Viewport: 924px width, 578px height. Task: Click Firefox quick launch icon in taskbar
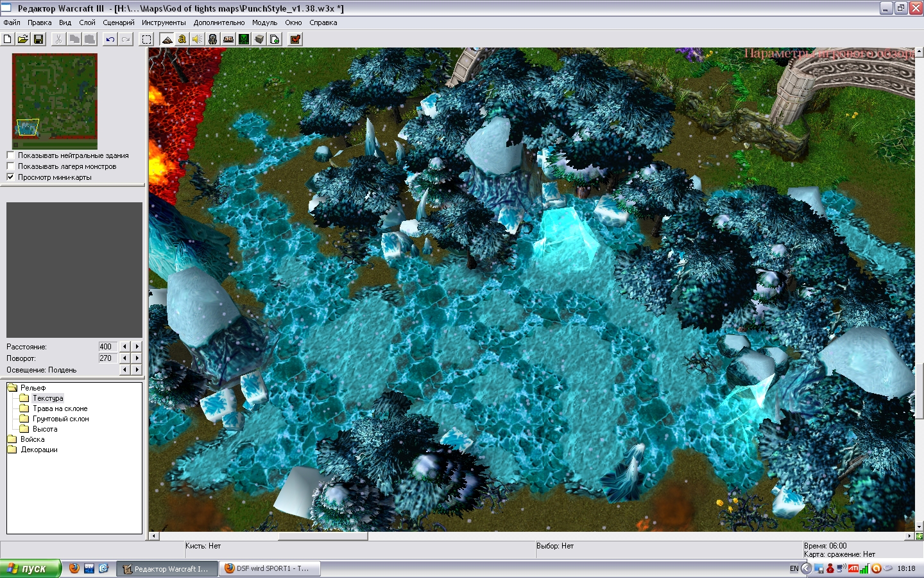[x=74, y=568]
